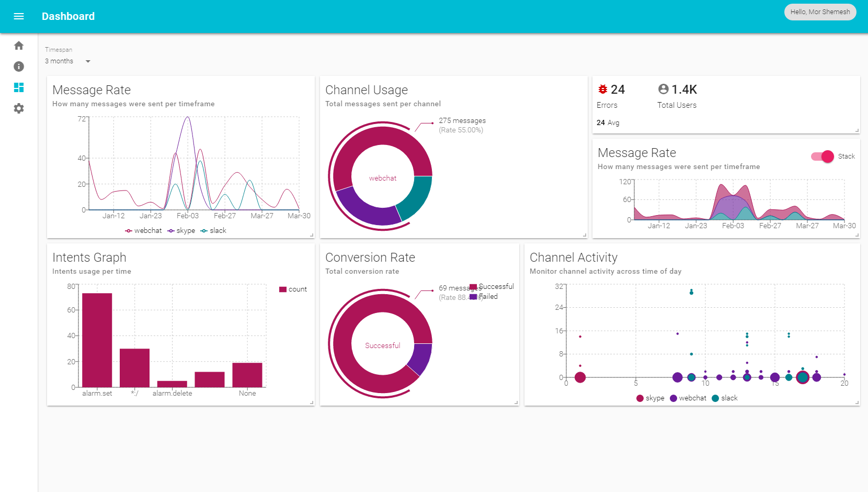
Task: Click Successful center label in Conversion donut
Action: pyautogui.click(x=383, y=346)
